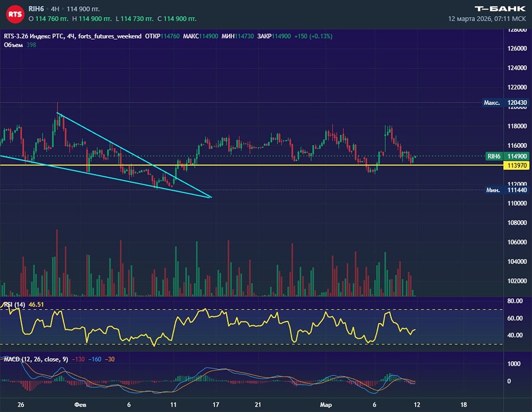Select the yellow horizontal line at 113970
Viewport: 532px width, 412px height.
click(x=266, y=165)
